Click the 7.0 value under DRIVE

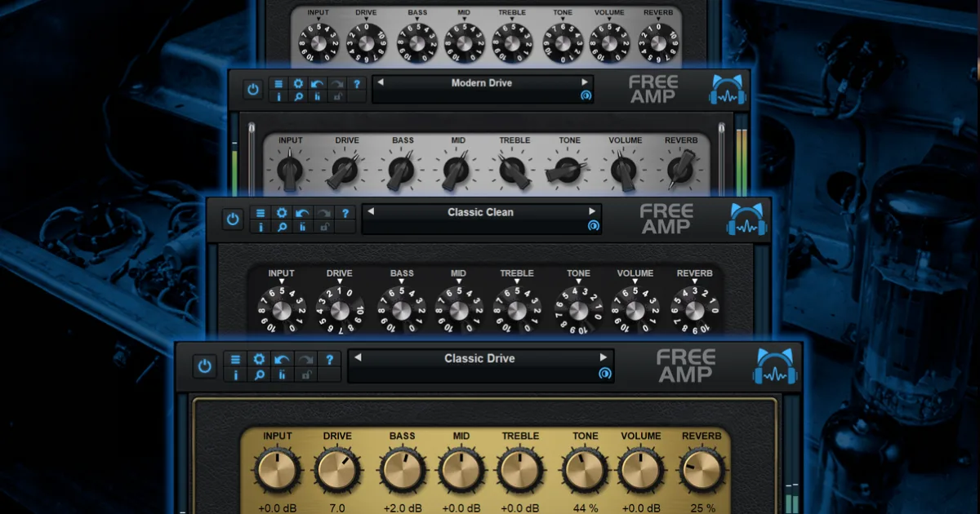click(337, 507)
